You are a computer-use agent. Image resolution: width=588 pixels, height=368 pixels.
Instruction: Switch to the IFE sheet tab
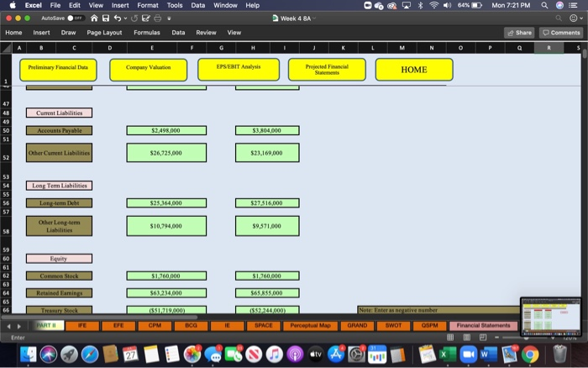point(82,326)
